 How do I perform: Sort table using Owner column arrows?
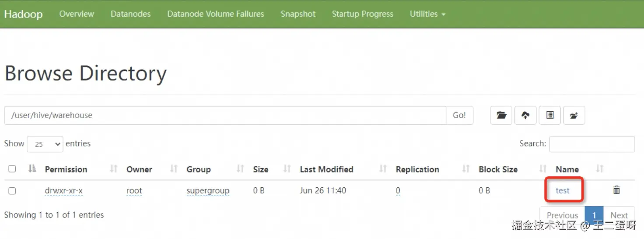[x=174, y=169]
